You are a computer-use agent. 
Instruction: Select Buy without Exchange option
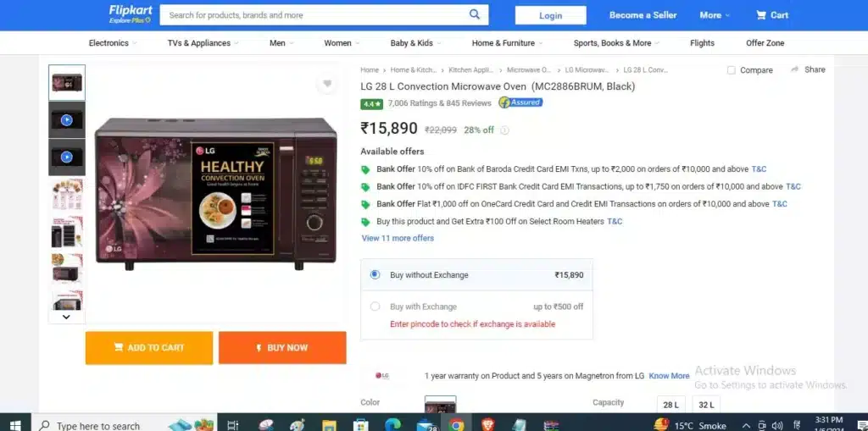[x=376, y=274]
